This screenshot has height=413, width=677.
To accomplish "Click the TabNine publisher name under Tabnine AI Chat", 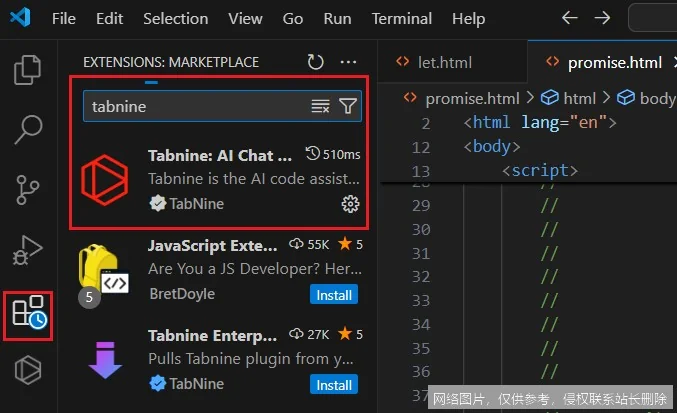I will click(196, 203).
